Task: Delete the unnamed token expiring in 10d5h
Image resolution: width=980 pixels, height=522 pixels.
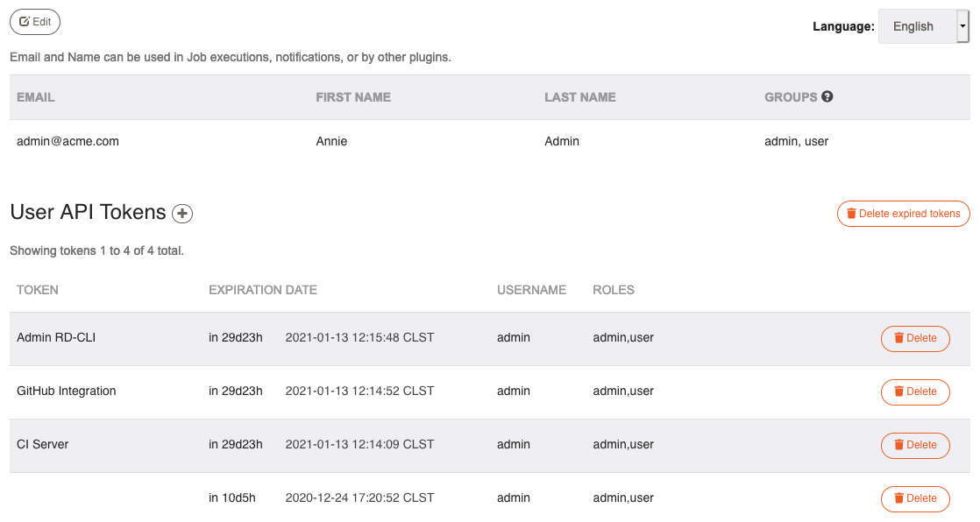Action: (x=915, y=499)
